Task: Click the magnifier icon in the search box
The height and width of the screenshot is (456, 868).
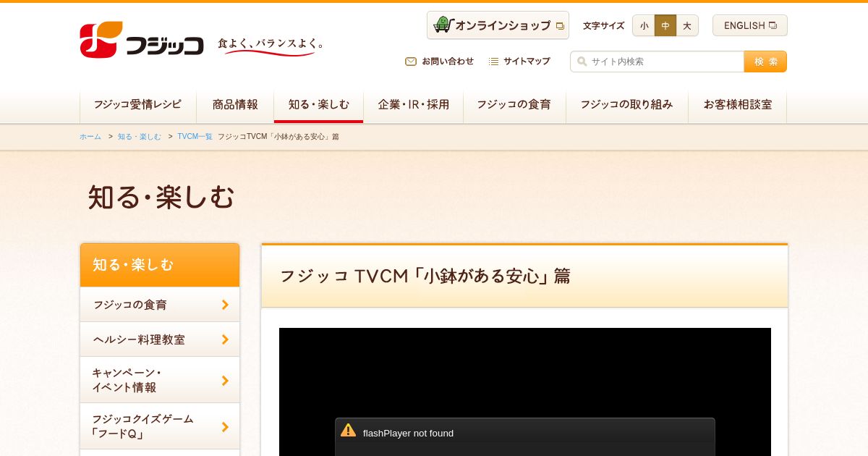Action: pos(582,62)
